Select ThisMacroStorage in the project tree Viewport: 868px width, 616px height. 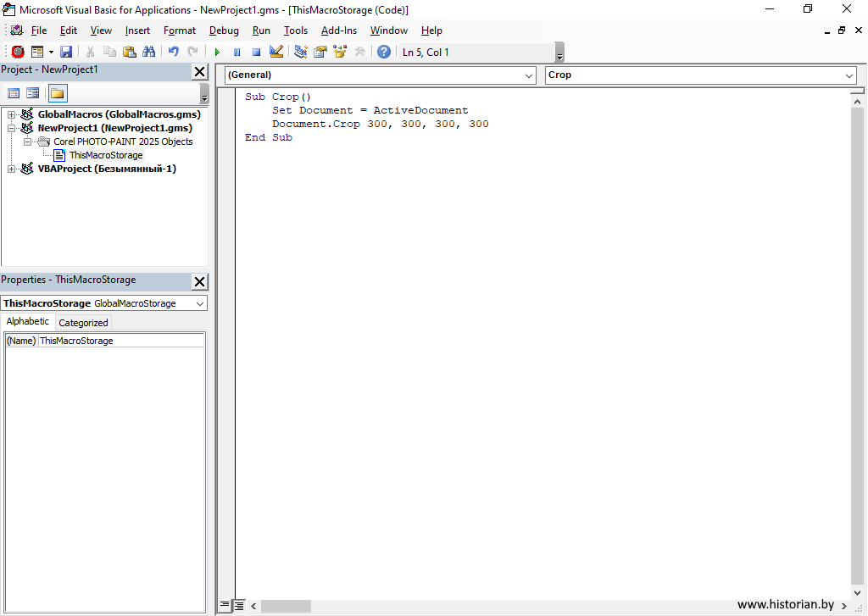click(105, 155)
